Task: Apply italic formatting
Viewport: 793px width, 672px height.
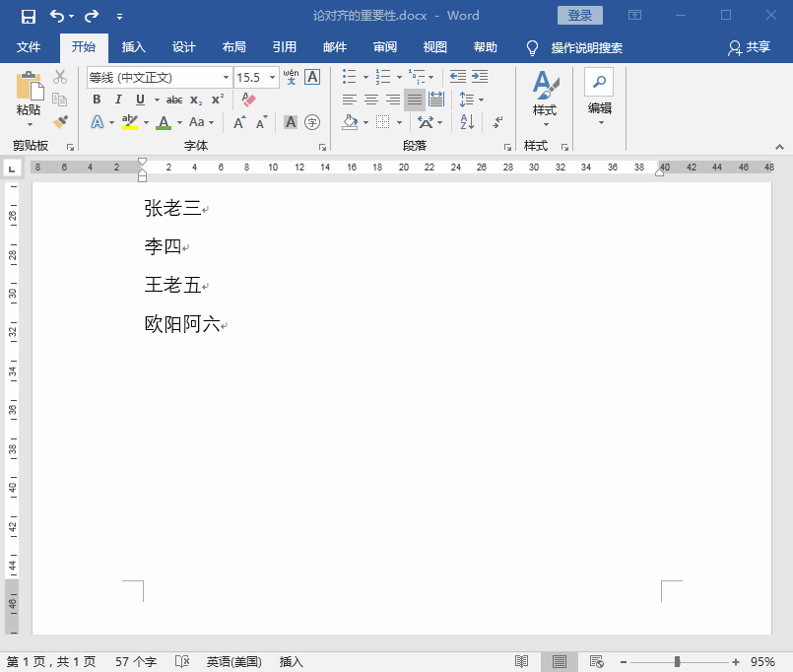Action: [x=117, y=99]
